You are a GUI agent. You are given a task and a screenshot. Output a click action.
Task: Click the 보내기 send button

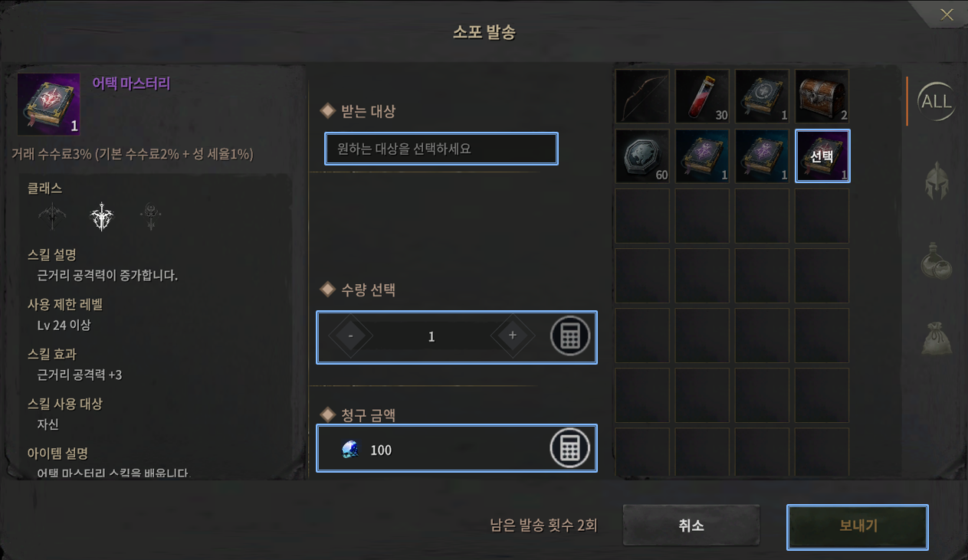point(858,526)
